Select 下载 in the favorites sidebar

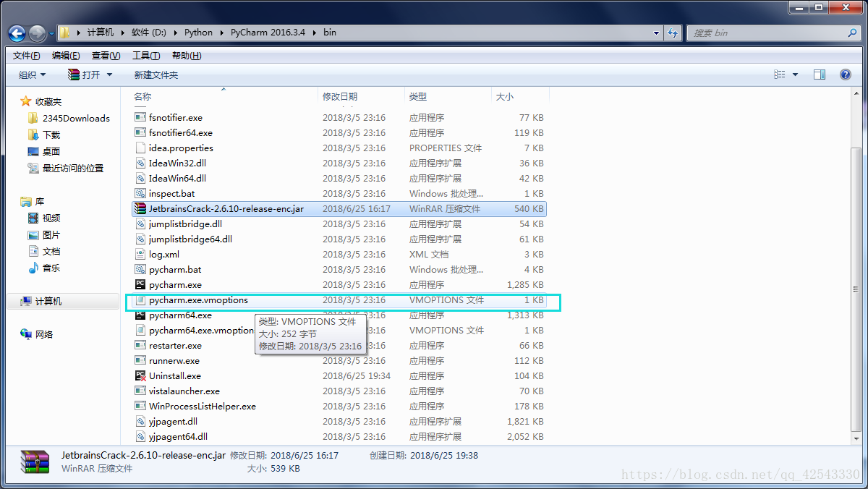pos(51,135)
